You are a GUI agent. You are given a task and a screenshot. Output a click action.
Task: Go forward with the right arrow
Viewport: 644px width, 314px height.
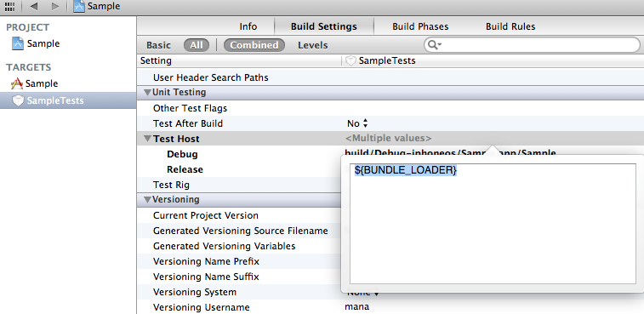55,6
